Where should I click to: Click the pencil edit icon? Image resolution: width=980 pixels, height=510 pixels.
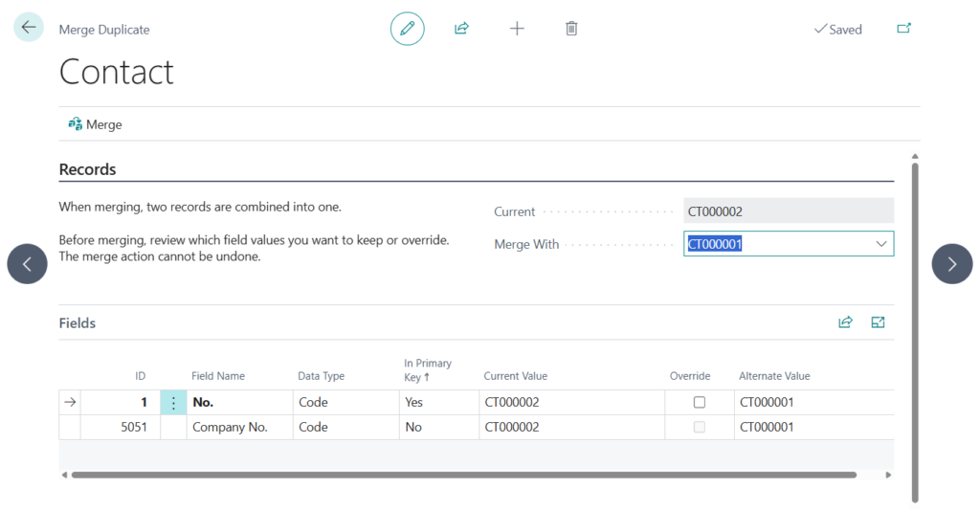point(407,29)
